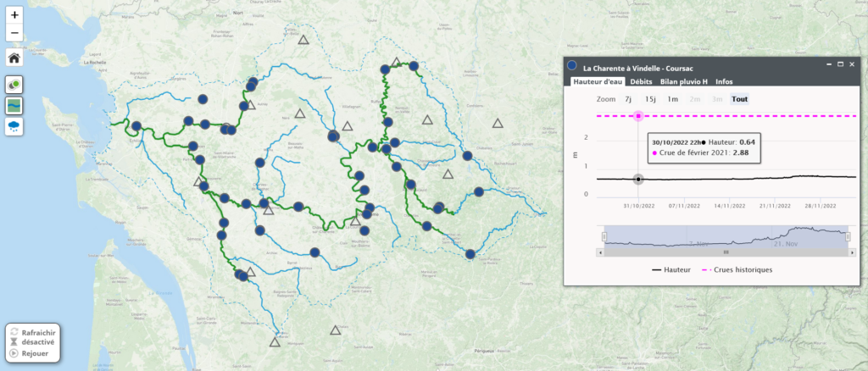Switch to the Débits tab
This screenshot has height=371, width=868.
[x=641, y=81]
